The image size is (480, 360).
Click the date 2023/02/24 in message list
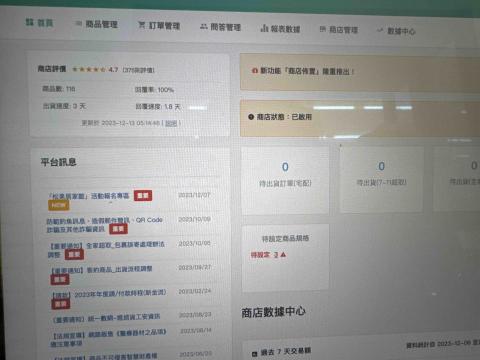click(195, 291)
